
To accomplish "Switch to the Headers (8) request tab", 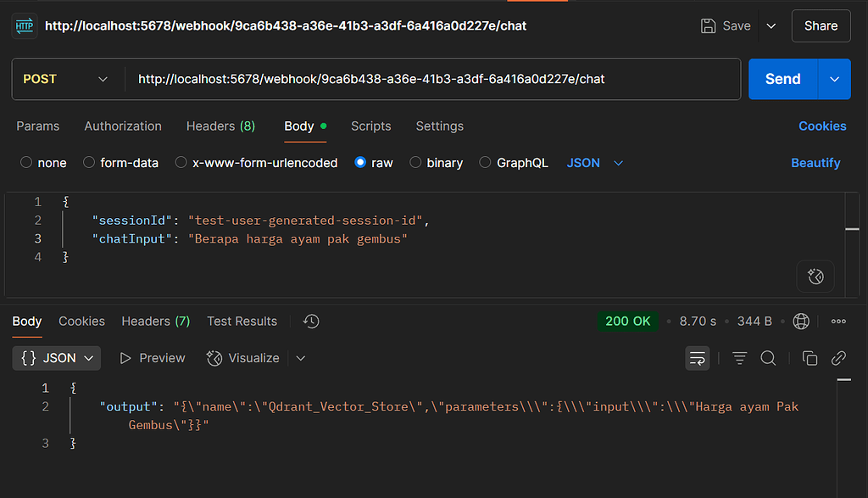I will tap(220, 126).
